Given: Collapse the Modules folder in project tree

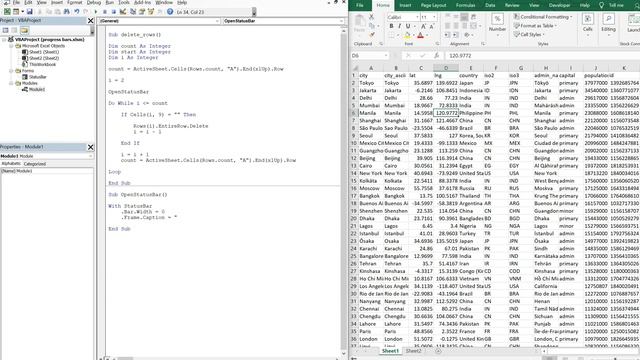Looking at the screenshot, I should pyautogui.click(x=11, y=83).
